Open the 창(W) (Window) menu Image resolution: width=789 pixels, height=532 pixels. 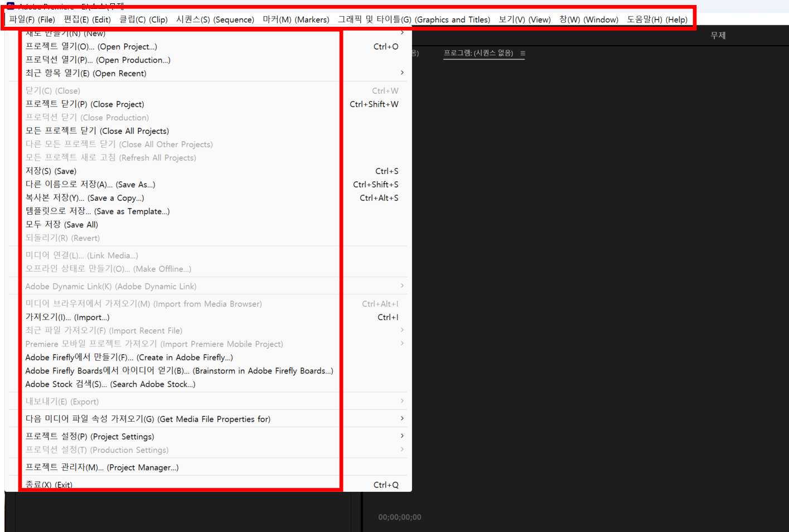point(589,20)
